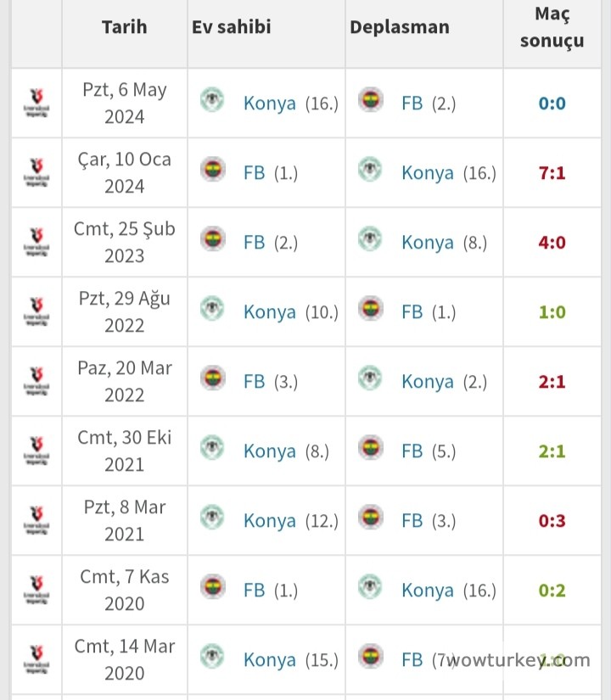Click league logo in 10 Oca 2024 row
Viewport: 611px width, 700px height.
(x=36, y=173)
